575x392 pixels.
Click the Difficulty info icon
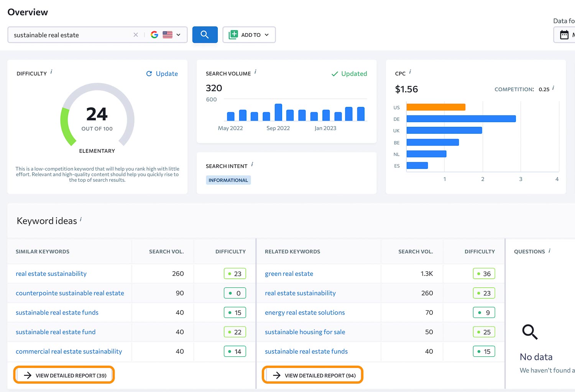coord(51,72)
